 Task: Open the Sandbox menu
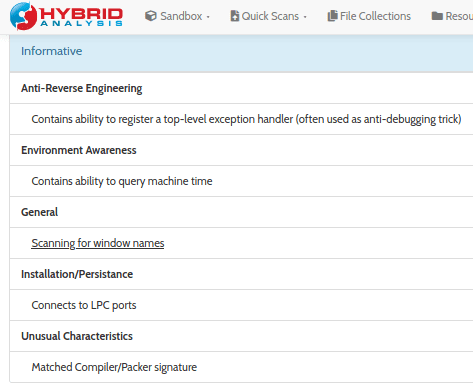tap(177, 16)
